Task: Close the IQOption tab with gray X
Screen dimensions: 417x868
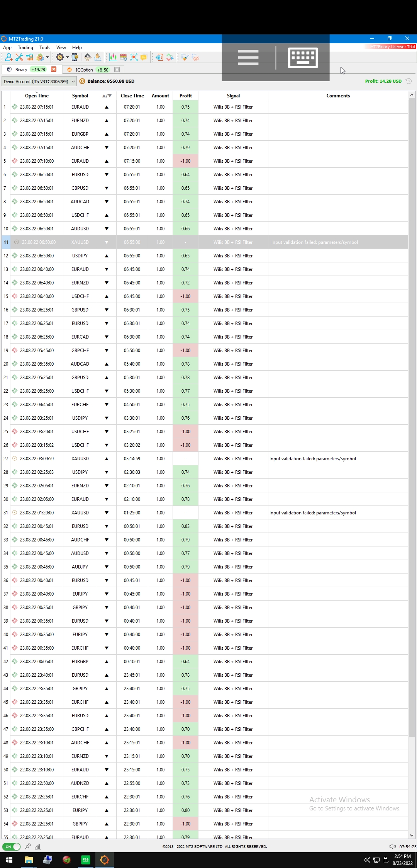Action: [117, 70]
